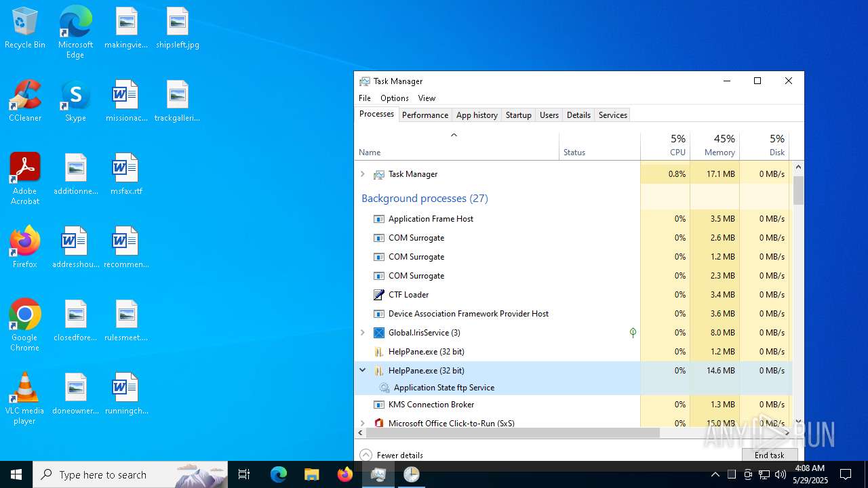Select the additionne... image file icon

point(75,175)
